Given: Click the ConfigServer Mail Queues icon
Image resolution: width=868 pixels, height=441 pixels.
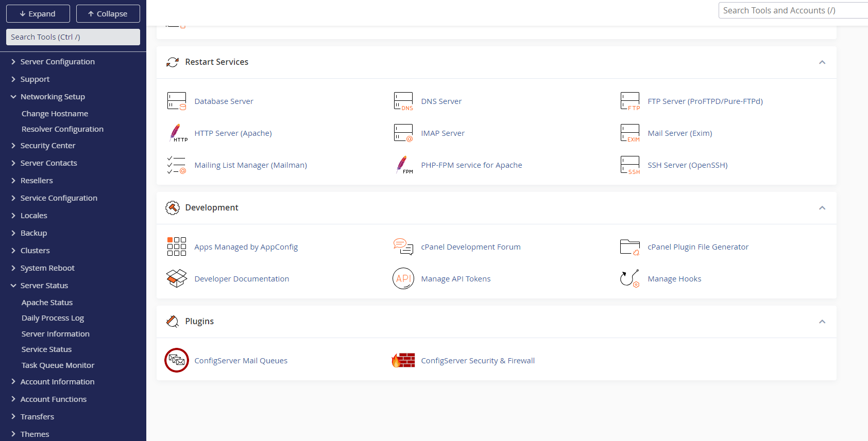Looking at the screenshot, I should coord(177,360).
